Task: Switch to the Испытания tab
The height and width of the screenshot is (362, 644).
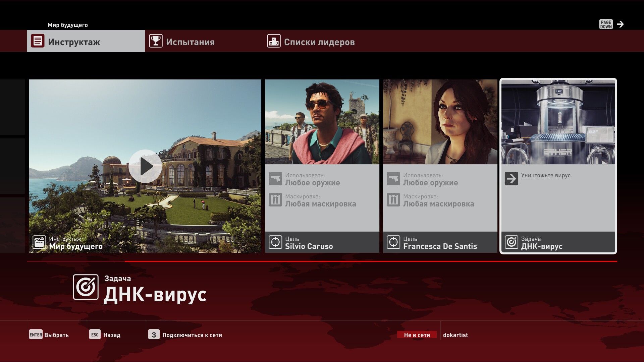Action: point(190,42)
